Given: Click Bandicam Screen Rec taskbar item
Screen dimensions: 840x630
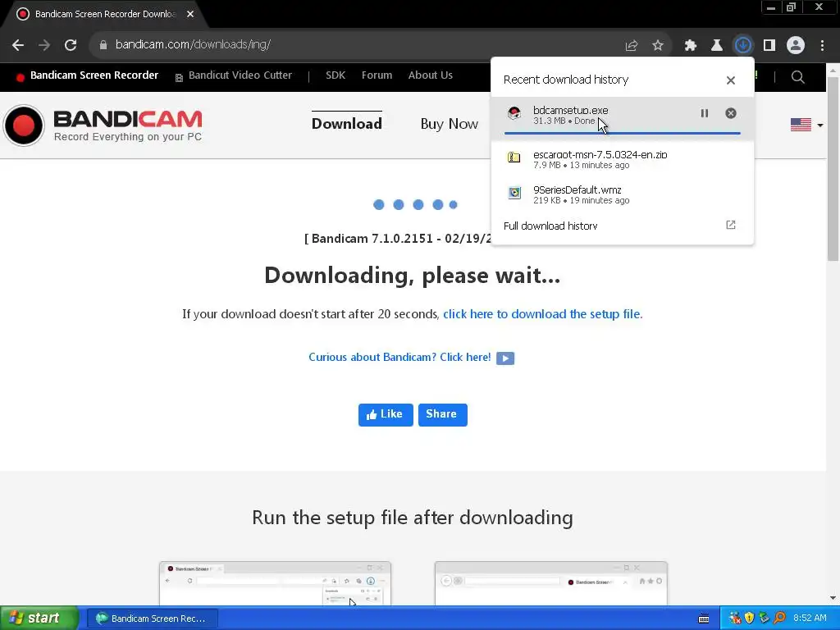Looking at the screenshot, I should click(x=152, y=619).
